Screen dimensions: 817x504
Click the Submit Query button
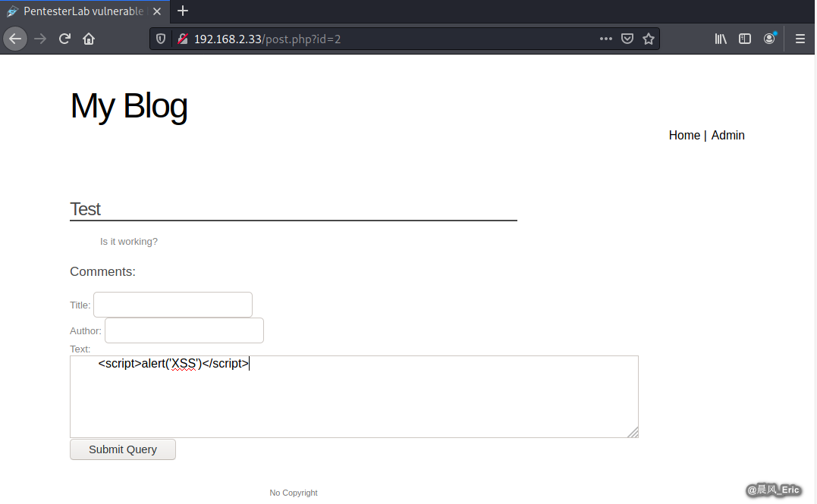(x=123, y=449)
